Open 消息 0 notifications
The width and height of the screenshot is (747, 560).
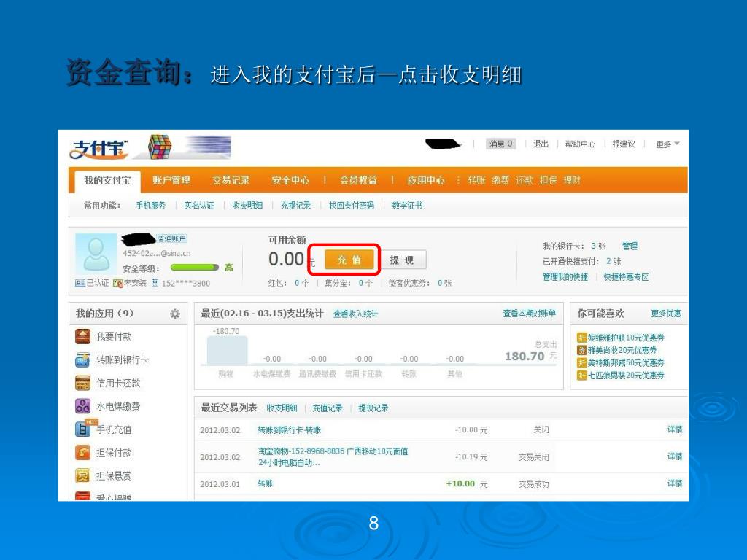coord(500,144)
